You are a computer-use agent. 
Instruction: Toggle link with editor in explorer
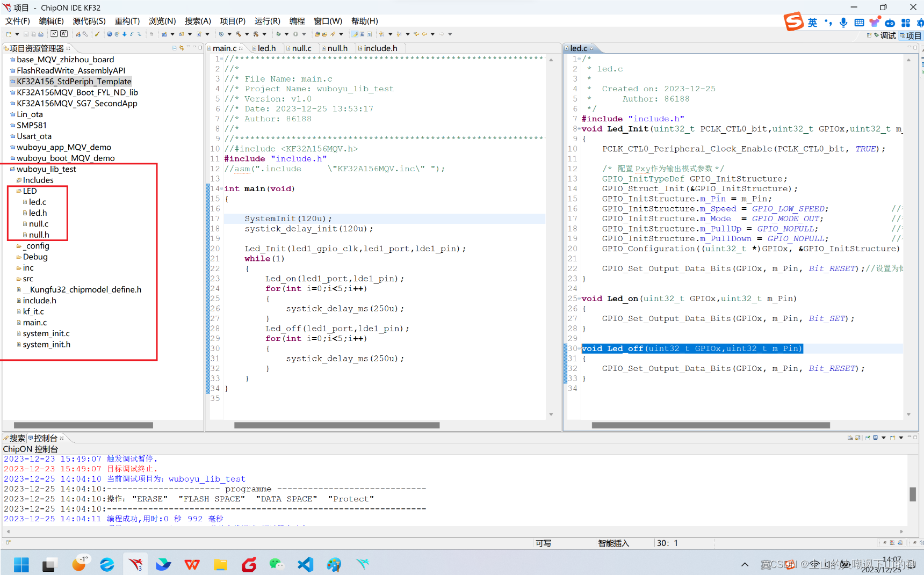pyautogui.click(x=182, y=48)
